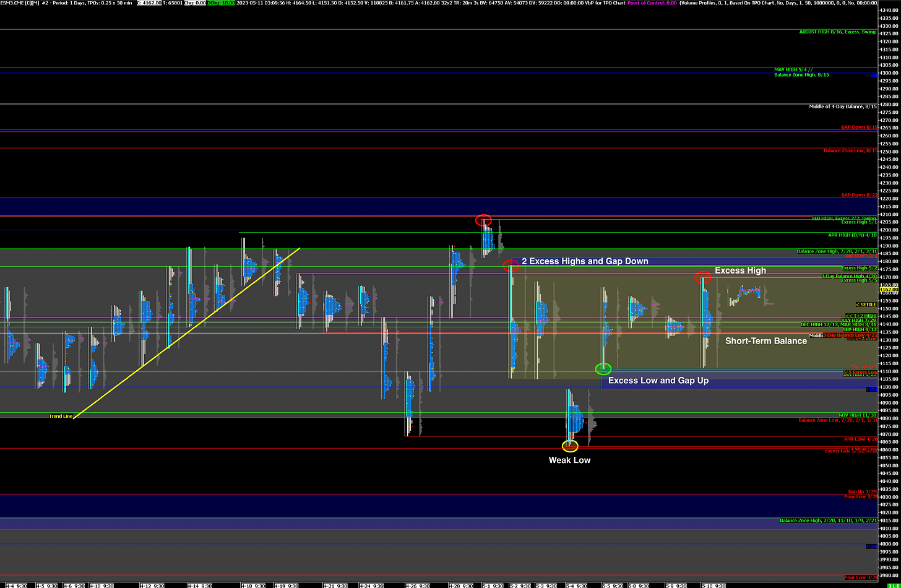
Task: Select the 'Excess Low and Gap Up' annotation
Action: (658, 381)
